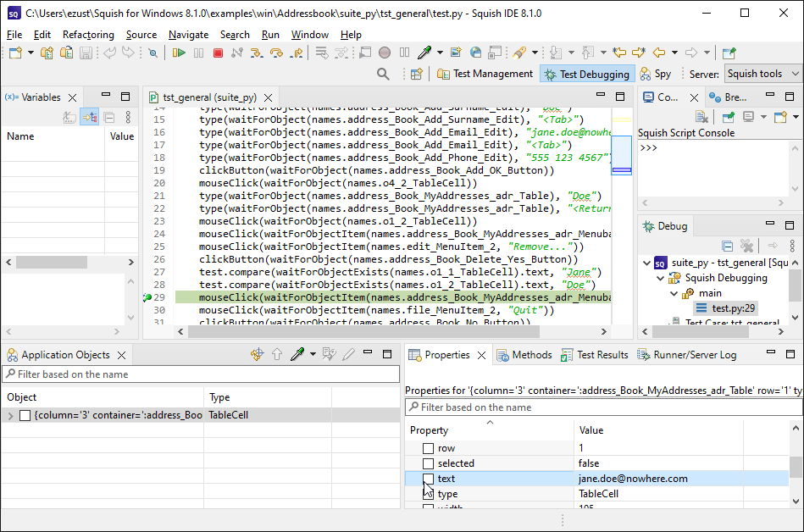Expand the TableCell object tree row

pyautogui.click(x=10, y=416)
